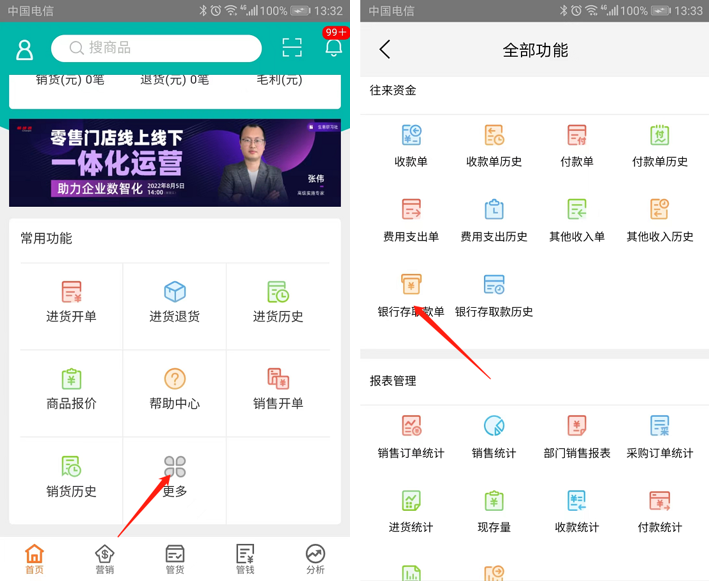Click the 报表管理 section heading
711x581 pixels.
point(393,381)
